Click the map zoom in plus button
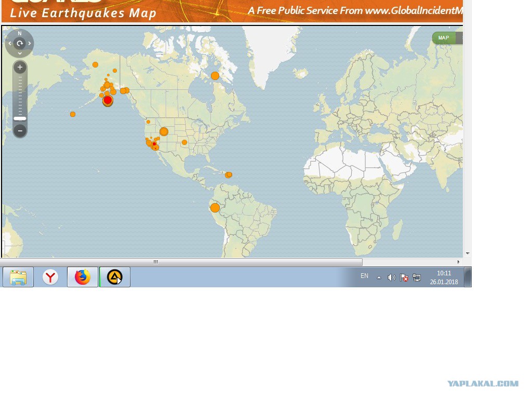 pyautogui.click(x=20, y=67)
